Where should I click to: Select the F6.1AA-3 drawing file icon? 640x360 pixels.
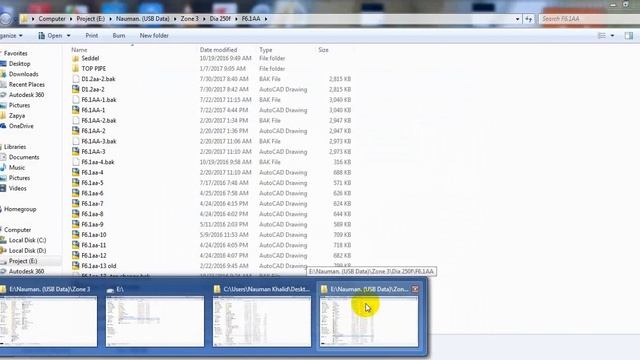(76, 151)
